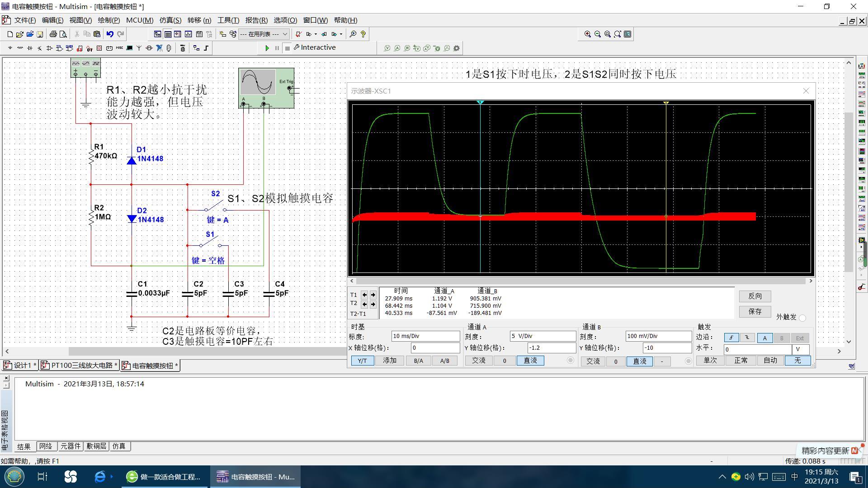Viewport: 868px width, 488px height.
Task: Start simulation with the green Run button
Action: [x=267, y=48]
